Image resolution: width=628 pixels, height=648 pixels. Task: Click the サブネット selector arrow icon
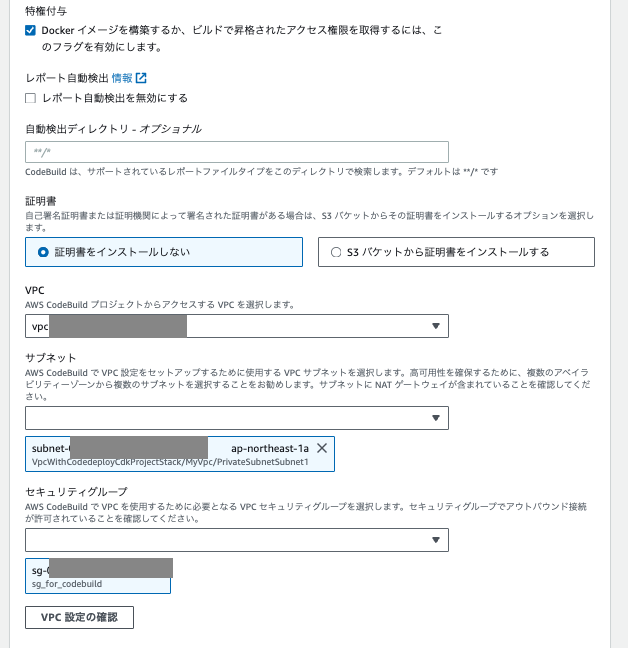[436, 418]
